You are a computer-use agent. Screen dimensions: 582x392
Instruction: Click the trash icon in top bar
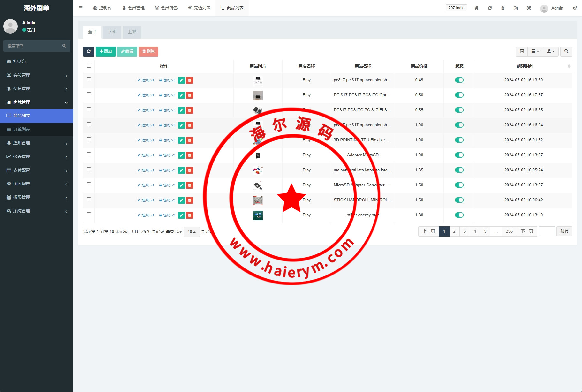click(503, 8)
